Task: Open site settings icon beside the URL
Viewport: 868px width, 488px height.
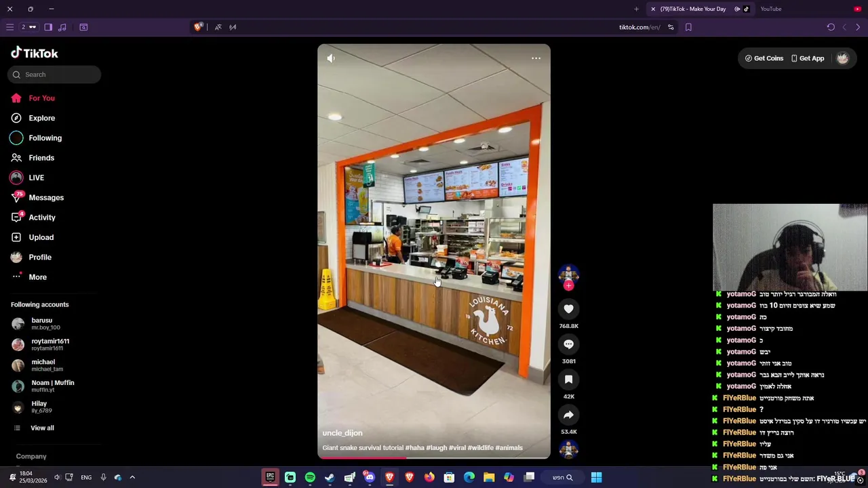Action: [671, 27]
